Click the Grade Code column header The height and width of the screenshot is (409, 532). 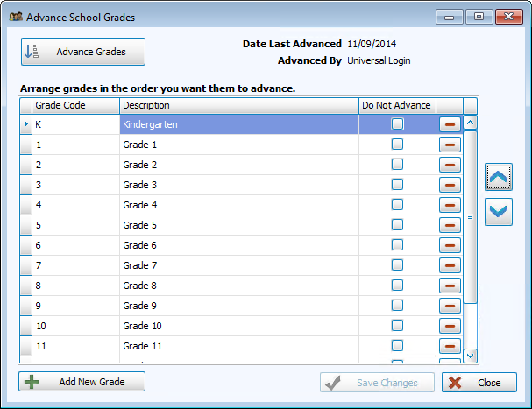(x=75, y=105)
